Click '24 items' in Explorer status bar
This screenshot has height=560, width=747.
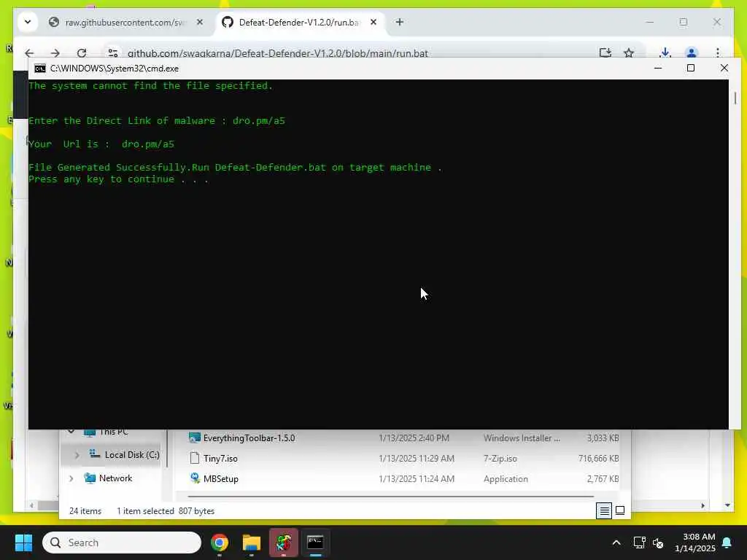(85, 511)
